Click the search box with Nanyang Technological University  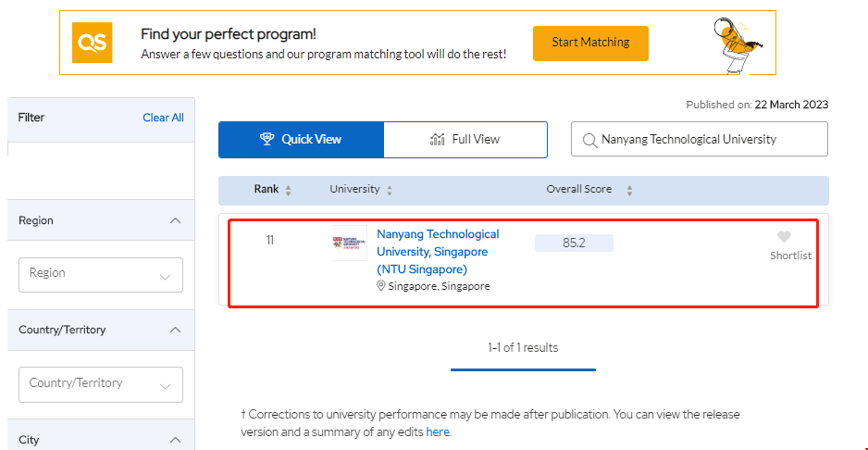(x=700, y=139)
